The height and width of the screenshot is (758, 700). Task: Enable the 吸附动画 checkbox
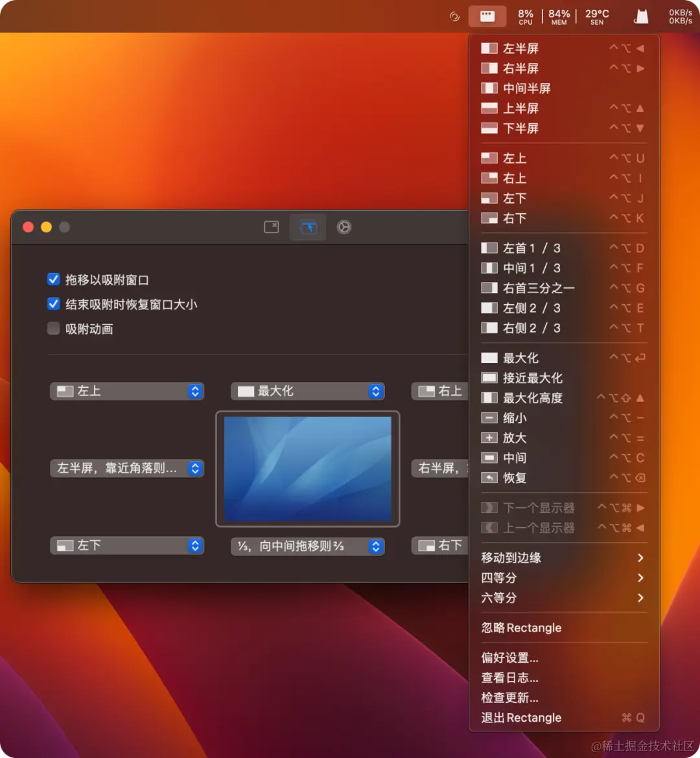53,328
